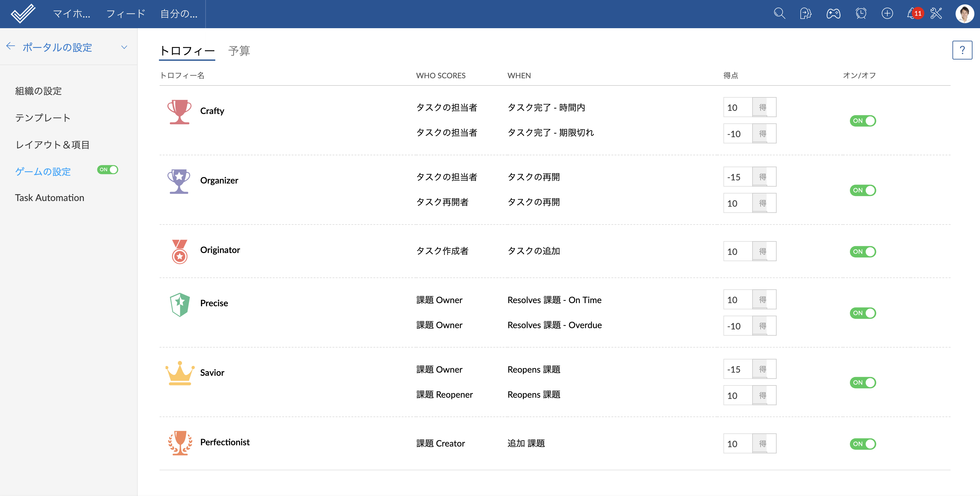Turn off the Organizer trophy toggle

coord(862,190)
